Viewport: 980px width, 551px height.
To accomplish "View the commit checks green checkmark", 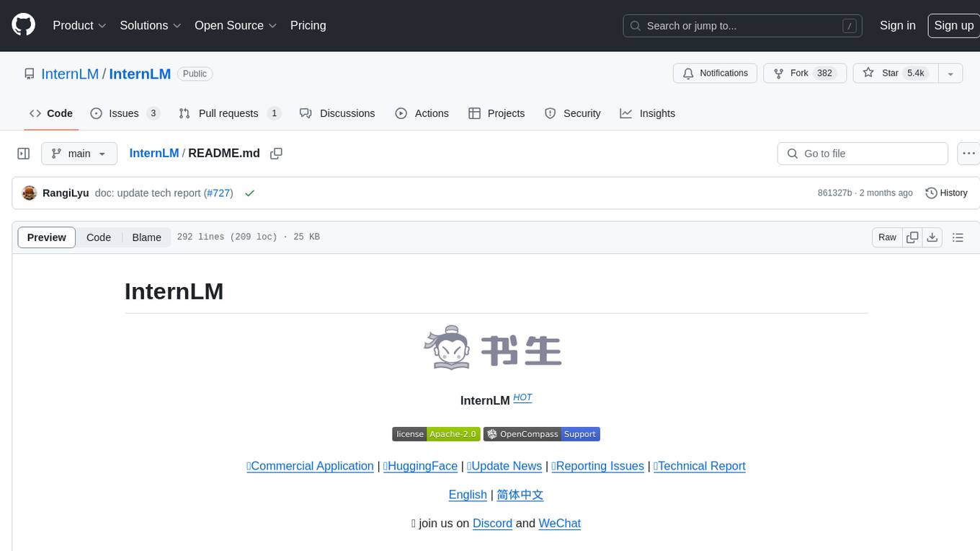I will [249, 193].
